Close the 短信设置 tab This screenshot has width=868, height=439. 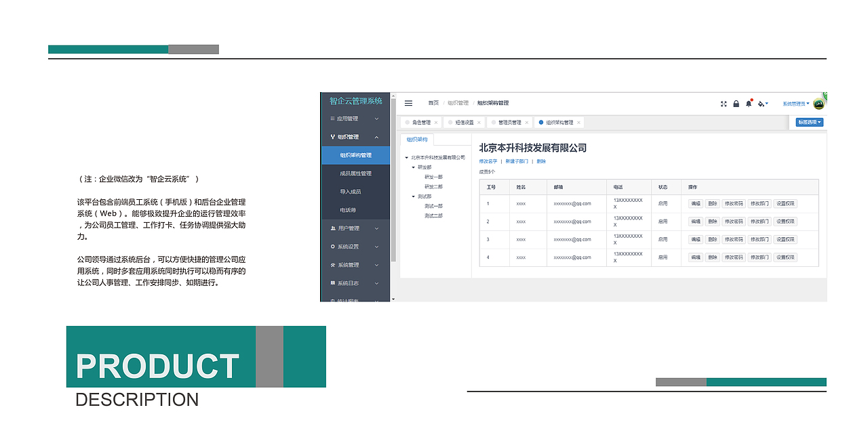pos(479,123)
